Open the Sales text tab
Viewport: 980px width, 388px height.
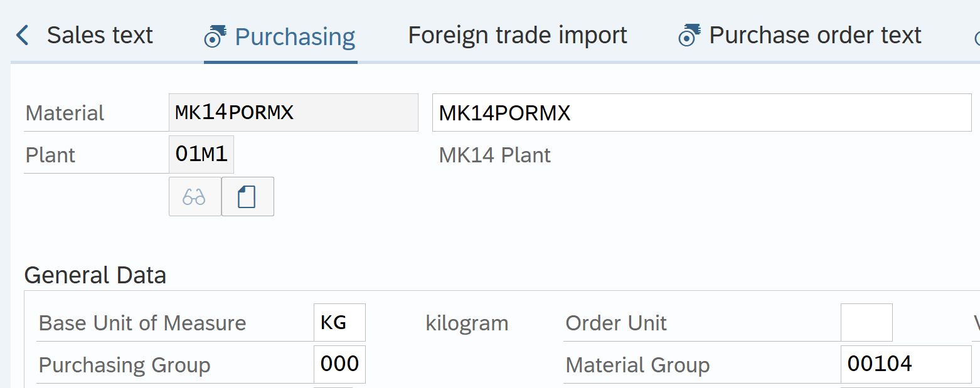99,36
